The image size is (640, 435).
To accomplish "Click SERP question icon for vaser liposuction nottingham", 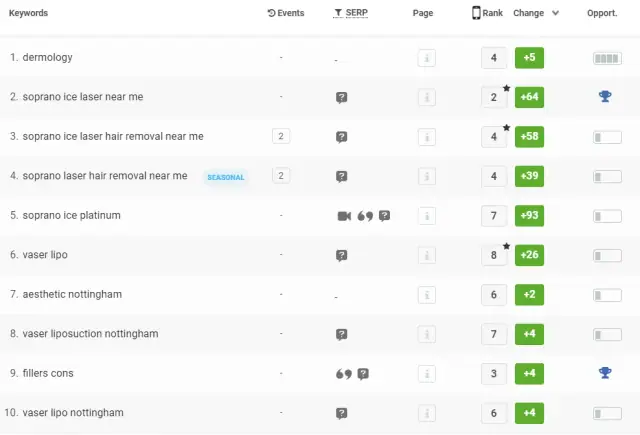I will (342, 334).
